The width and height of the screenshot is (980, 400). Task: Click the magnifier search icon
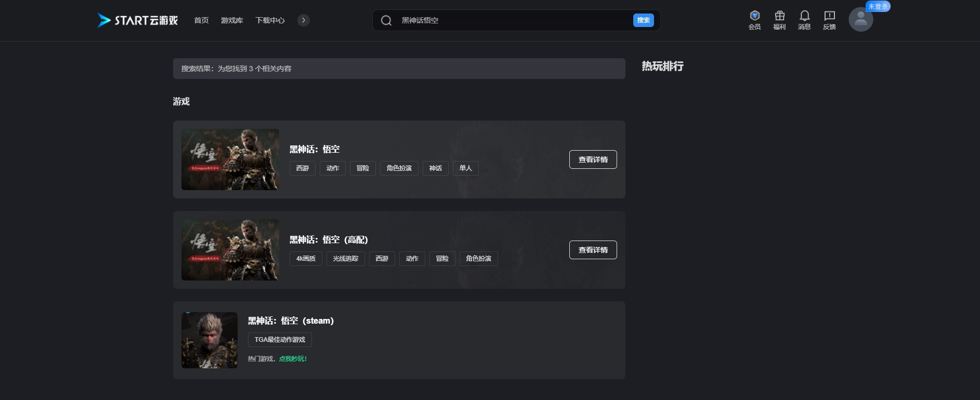coord(386,20)
